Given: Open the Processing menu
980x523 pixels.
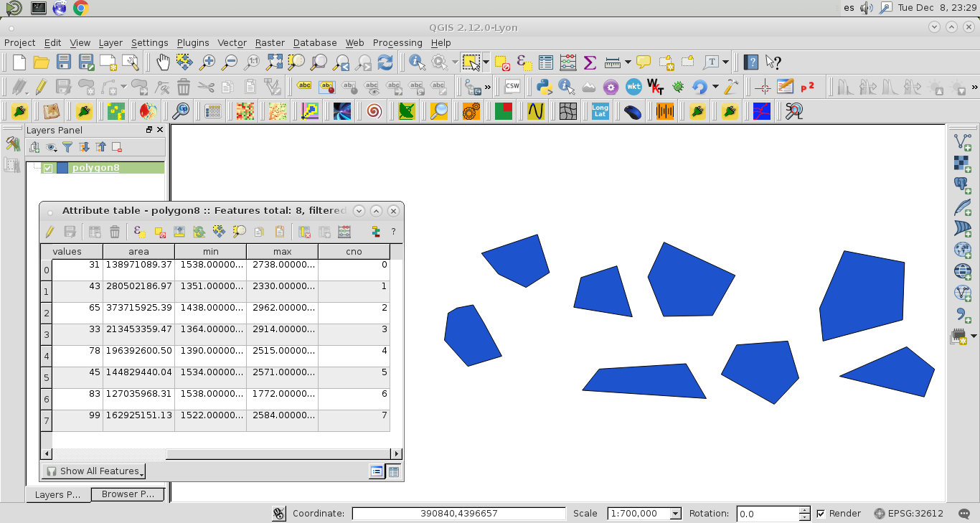Looking at the screenshot, I should click(397, 43).
